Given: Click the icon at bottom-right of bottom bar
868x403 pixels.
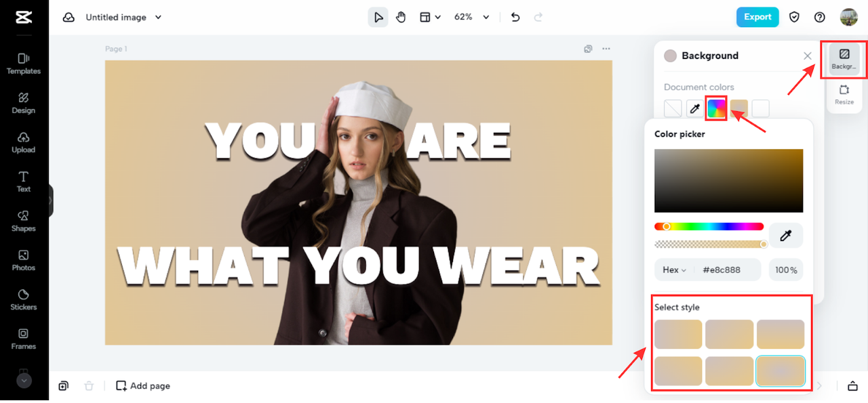Looking at the screenshot, I should 852,385.
